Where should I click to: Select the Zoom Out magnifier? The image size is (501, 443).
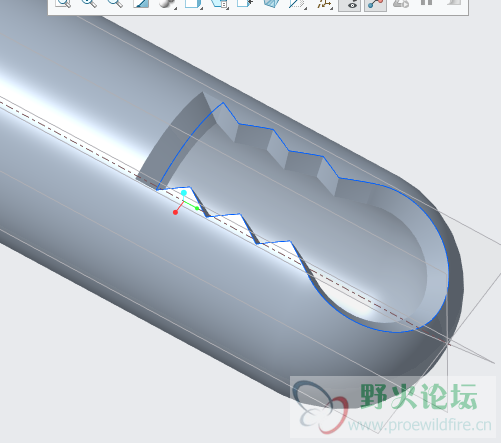[x=115, y=3]
